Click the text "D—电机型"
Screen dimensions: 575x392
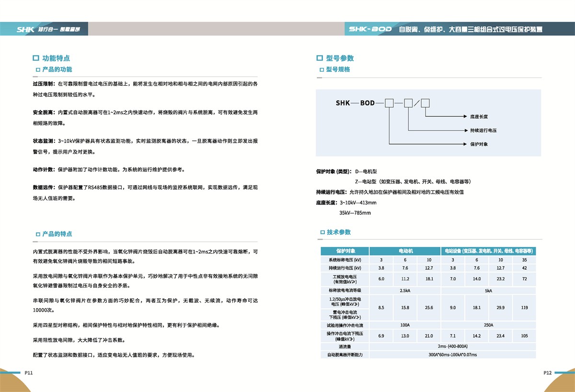[x=366, y=171]
